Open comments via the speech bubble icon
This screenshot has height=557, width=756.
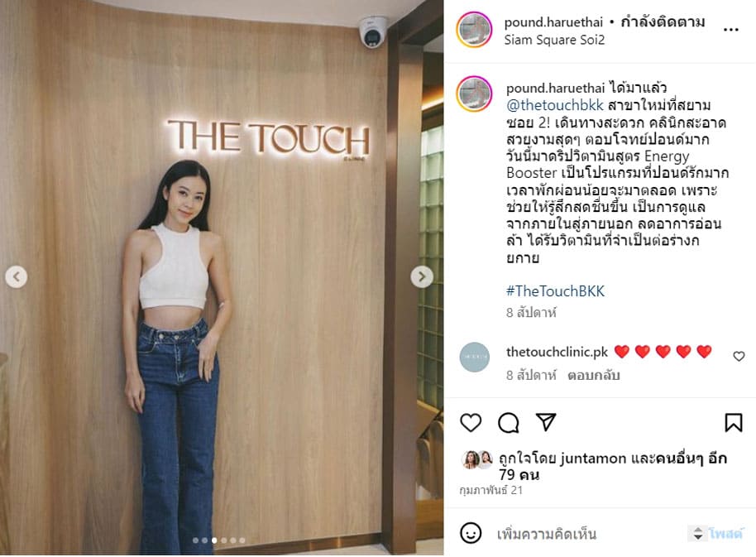[508, 423]
